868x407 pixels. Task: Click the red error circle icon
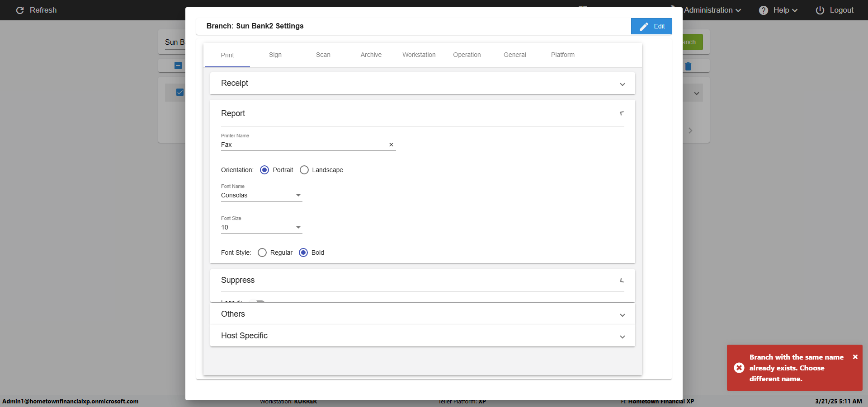[739, 368]
